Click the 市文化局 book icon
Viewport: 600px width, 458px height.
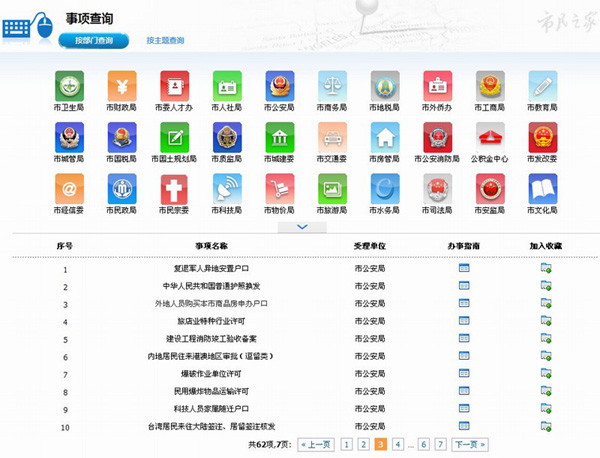(x=543, y=189)
